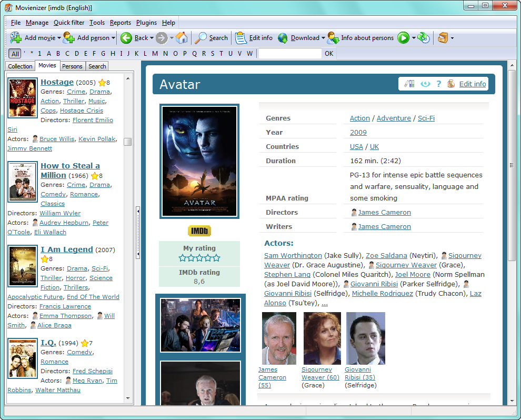The height and width of the screenshot is (420, 521).
Task: Open the Hostage movie title link
Action: pyautogui.click(x=57, y=82)
